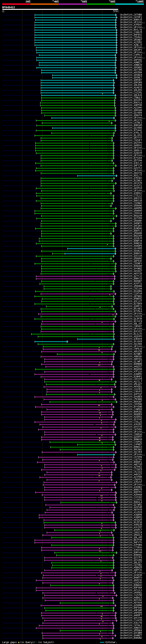Screen dimensions: 146x644
Task: Select the UniRef100_A9NRZ7 hit
Action: tap(131, 63)
